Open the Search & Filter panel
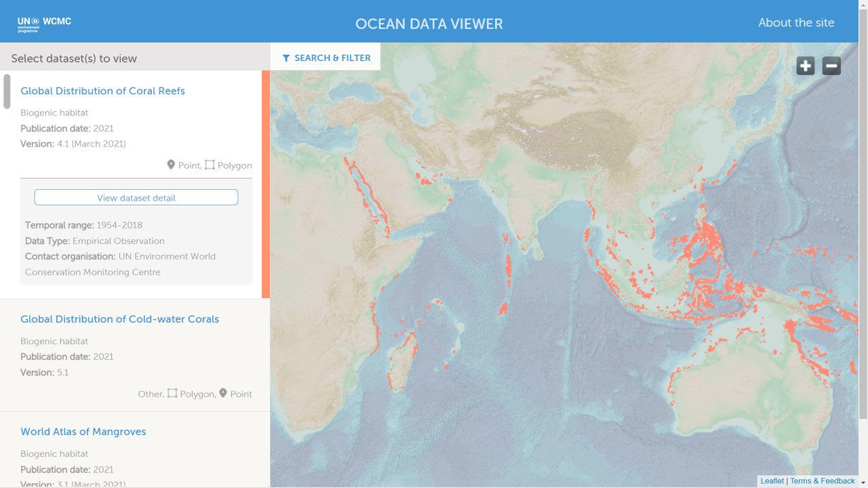The height and width of the screenshot is (488, 868). click(325, 58)
